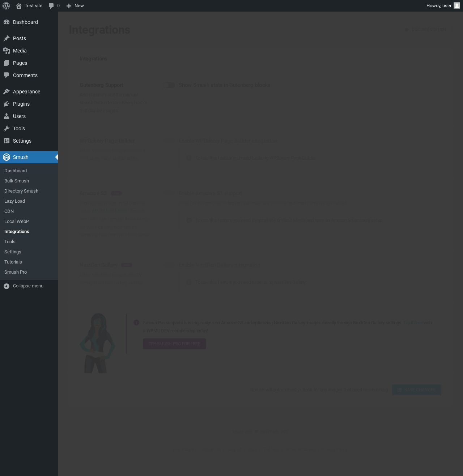Open the sidebar Comments speech bubble icon
The image size is (463, 476).
(x=7, y=75)
